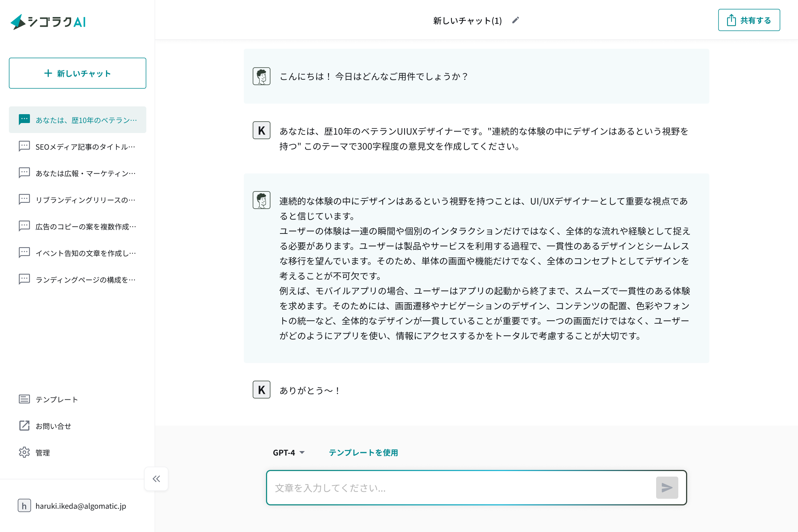
Task: Click the send arrow icon
Action: (667, 488)
